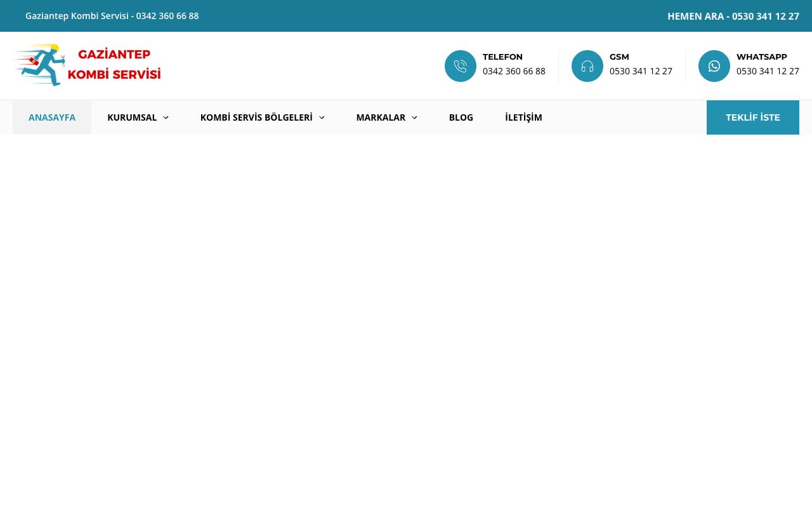The height and width of the screenshot is (508, 812).
Task: Click the top bar 0342 360 66 88 text
Action: pyautogui.click(x=167, y=16)
